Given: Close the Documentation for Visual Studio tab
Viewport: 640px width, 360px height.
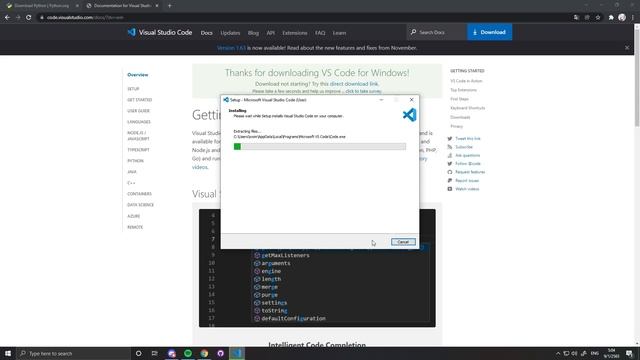Looking at the screenshot, I should pyautogui.click(x=157, y=6).
